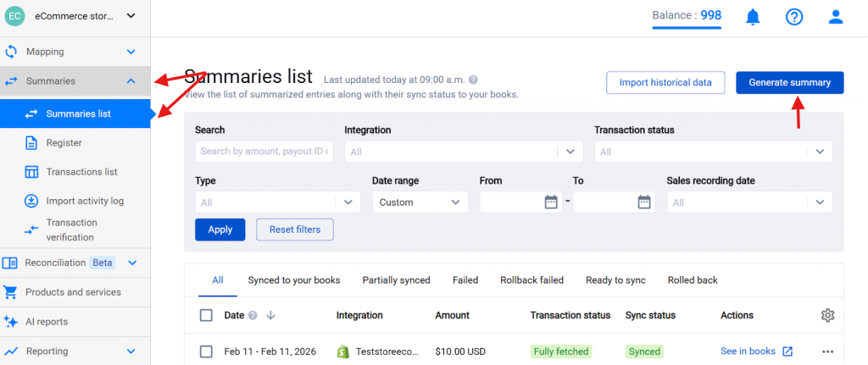This screenshot has height=365, width=868.
Task: Click the table column settings gear icon
Action: [x=828, y=315]
